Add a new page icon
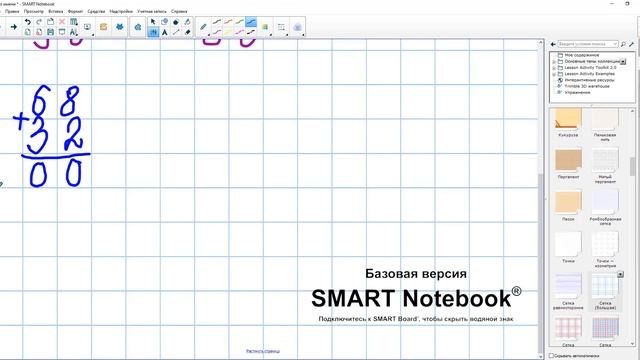 click(27, 32)
